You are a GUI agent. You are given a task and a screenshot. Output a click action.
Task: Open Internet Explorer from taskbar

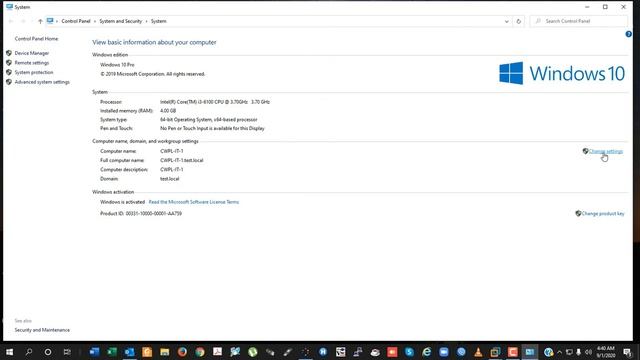tap(427, 352)
